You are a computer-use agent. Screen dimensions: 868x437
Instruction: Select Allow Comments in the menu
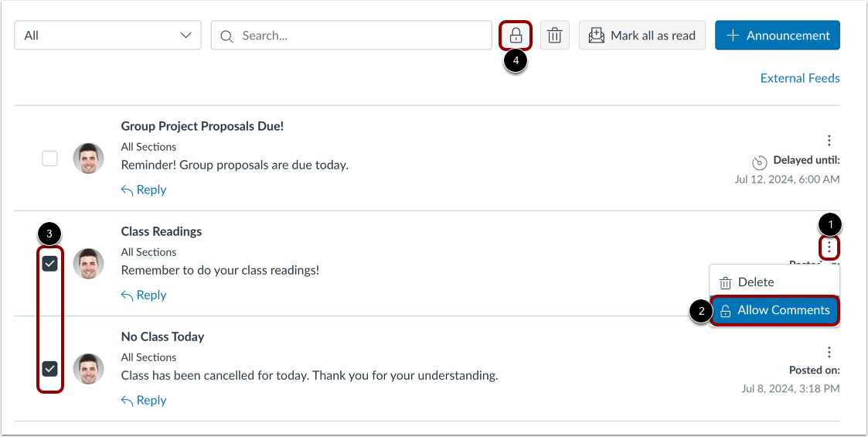pyautogui.click(x=774, y=310)
